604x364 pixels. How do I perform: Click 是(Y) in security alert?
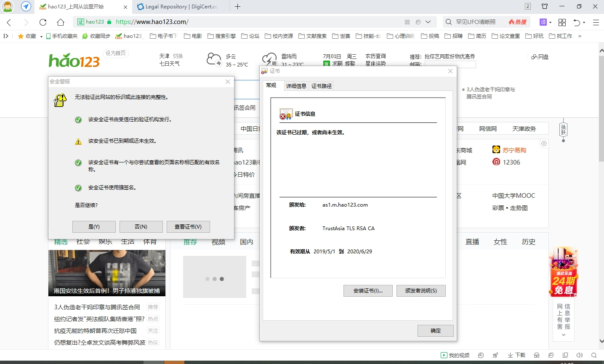pos(94,226)
